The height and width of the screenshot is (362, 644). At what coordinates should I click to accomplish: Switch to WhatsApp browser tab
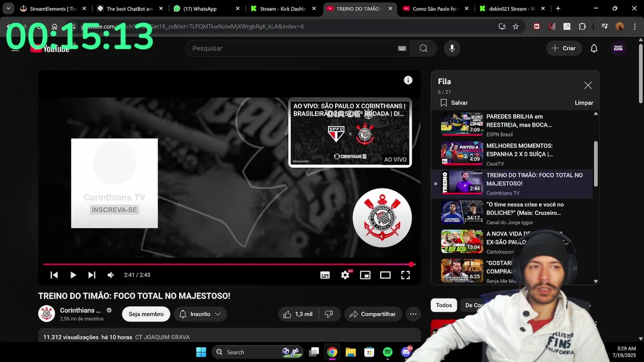click(207, 9)
